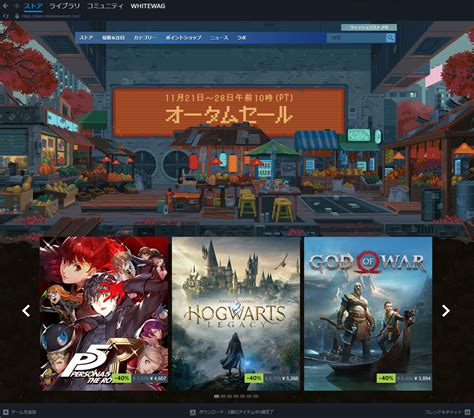Viewport: 474px width, 418px height.
Task: Click the -40% badge on God of War
Action: pos(386,378)
